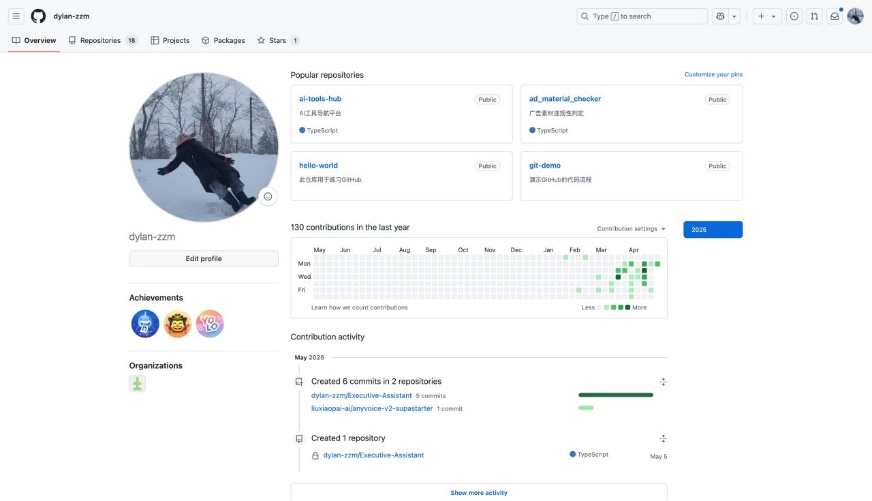Open the Copilot chat icon
The height and width of the screenshot is (501, 872).
click(x=721, y=16)
